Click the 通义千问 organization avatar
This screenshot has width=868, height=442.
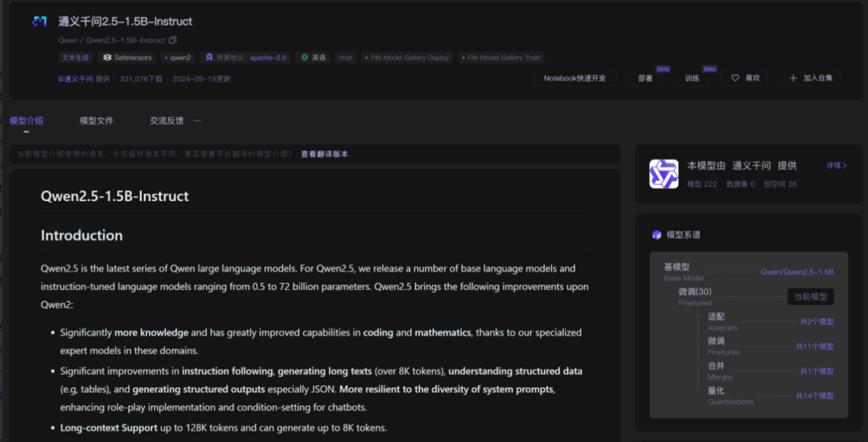[664, 174]
